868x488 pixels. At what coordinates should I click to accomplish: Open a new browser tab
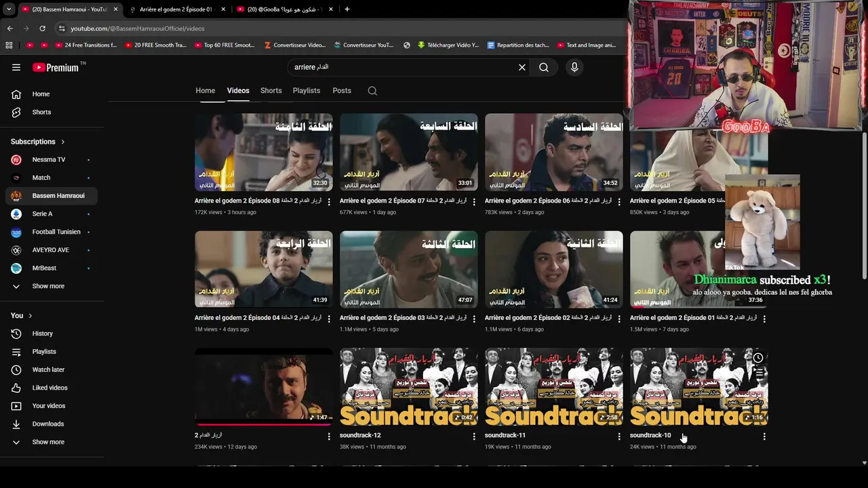pyautogui.click(x=347, y=9)
